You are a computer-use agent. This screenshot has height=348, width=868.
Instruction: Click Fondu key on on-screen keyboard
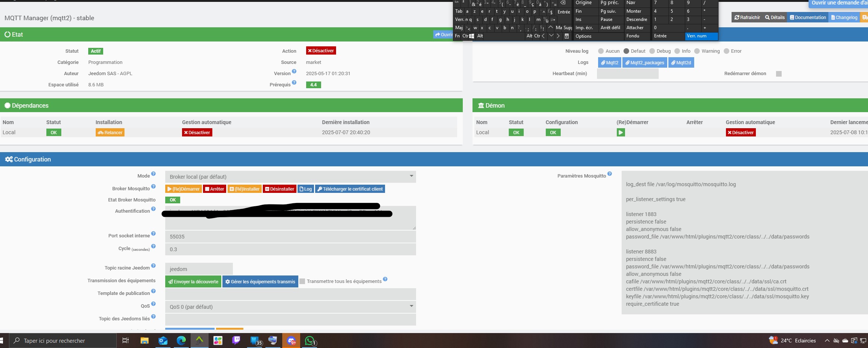(x=638, y=36)
